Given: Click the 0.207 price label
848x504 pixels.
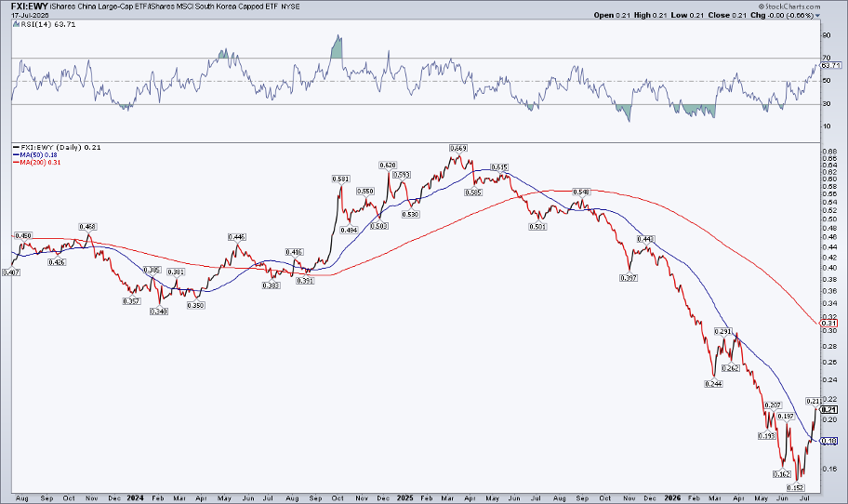Looking at the screenshot, I should pos(773,405).
